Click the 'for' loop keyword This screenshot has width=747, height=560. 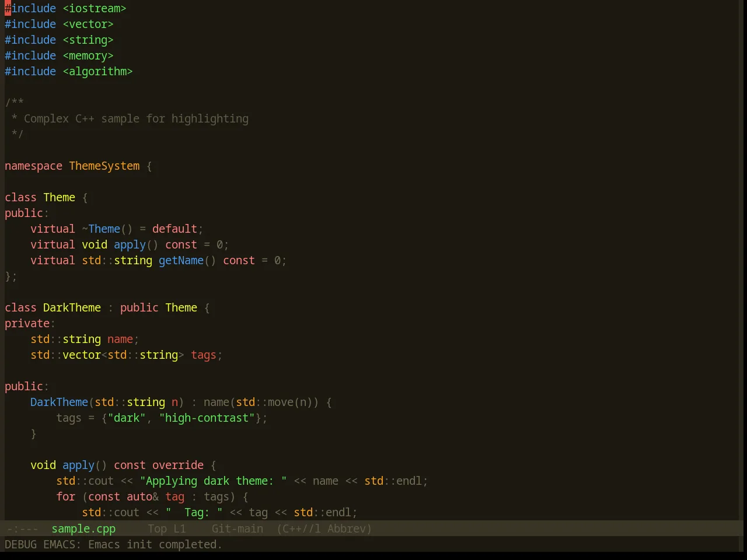pos(65,496)
